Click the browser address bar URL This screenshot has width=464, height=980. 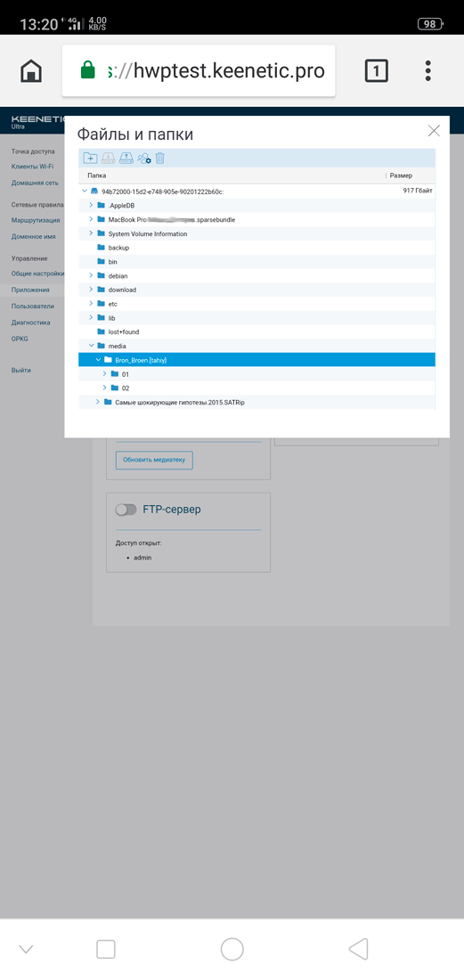tap(199, 70)
